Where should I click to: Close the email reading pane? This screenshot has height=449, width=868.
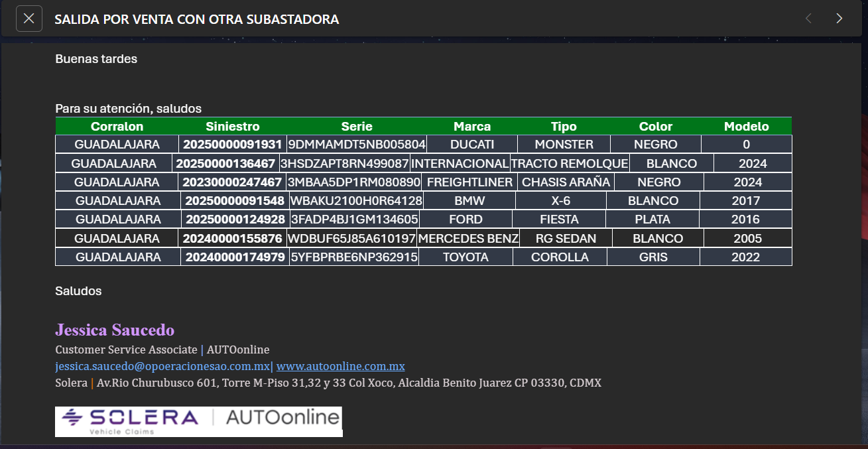pos(29,19)
